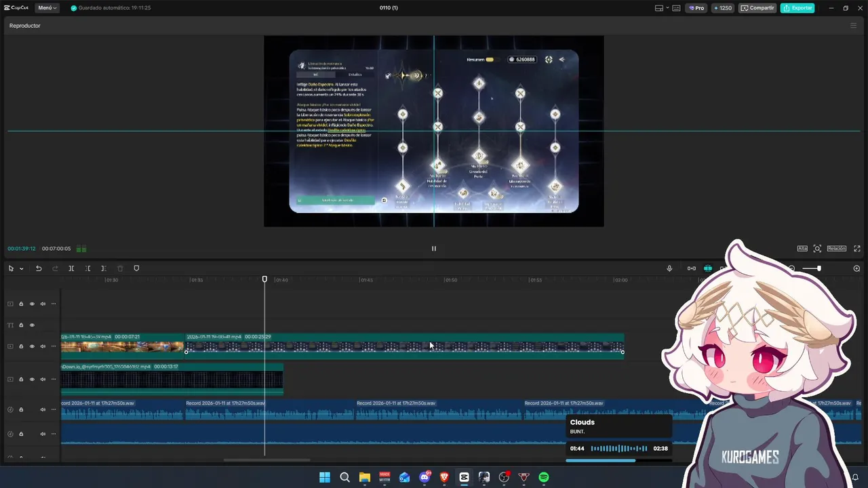Open the 1250 credits button
Image resolution: width=868 pixels, height=488 pixels.
[722, 8]
